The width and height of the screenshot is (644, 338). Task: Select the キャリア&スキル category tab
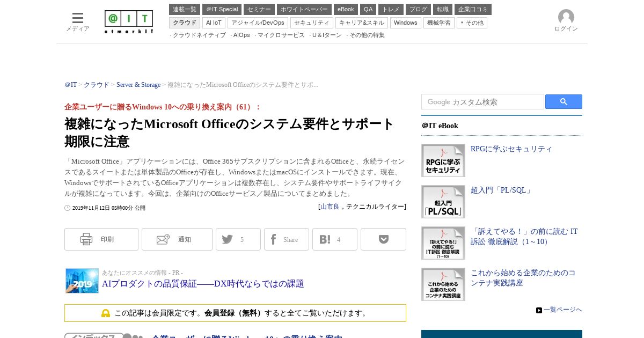point(362,23)
